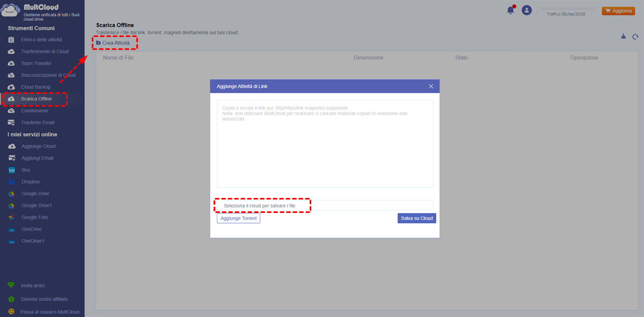Click the Dimensione column header
The height and width of the screenshot is (317, 644).
pyautogui.click(x=369, y=57)
